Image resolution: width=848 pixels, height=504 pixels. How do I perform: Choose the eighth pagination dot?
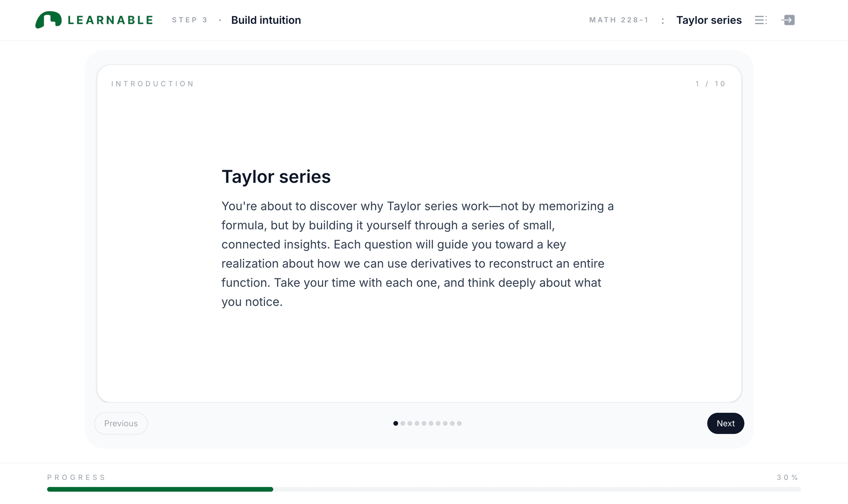point(445,423)
